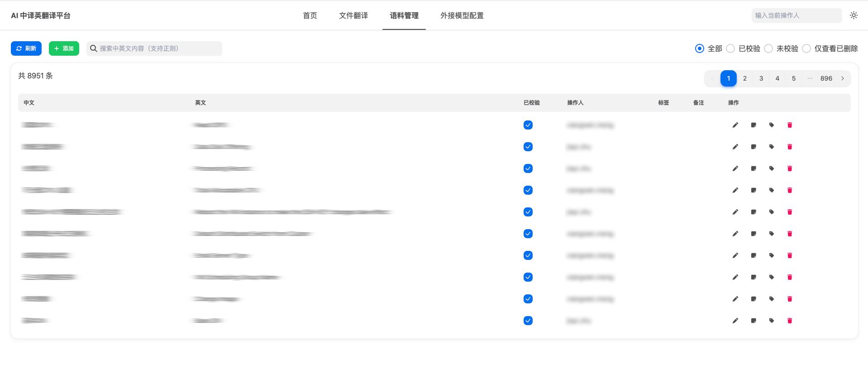
Task: Click the blue 刷新 refresh button
Action: tap(26, 48)
